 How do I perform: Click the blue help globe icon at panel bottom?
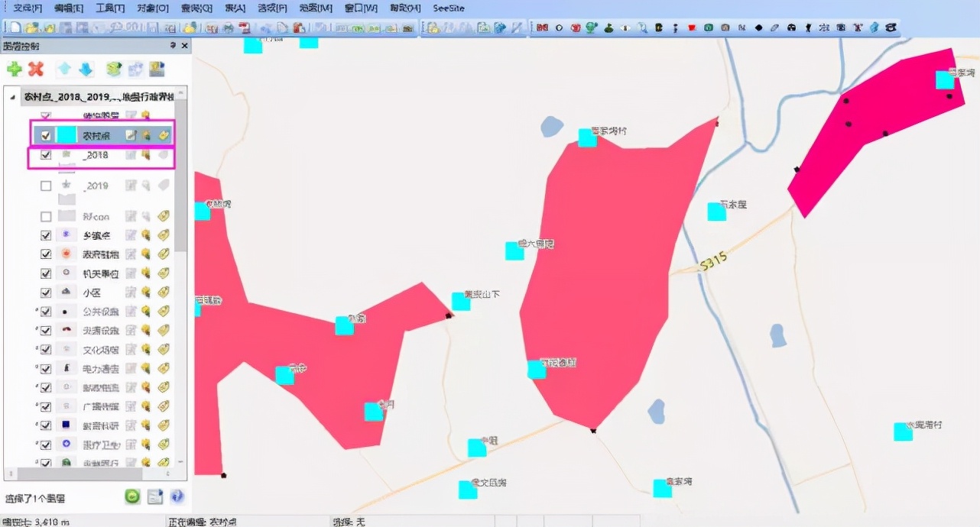pyautogui.click(x=177, y=496)
